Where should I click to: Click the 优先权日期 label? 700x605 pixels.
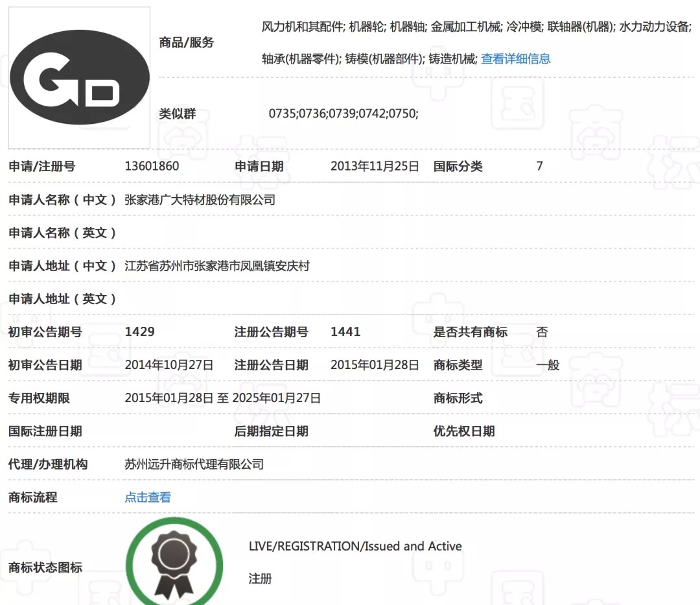[464, 431]
